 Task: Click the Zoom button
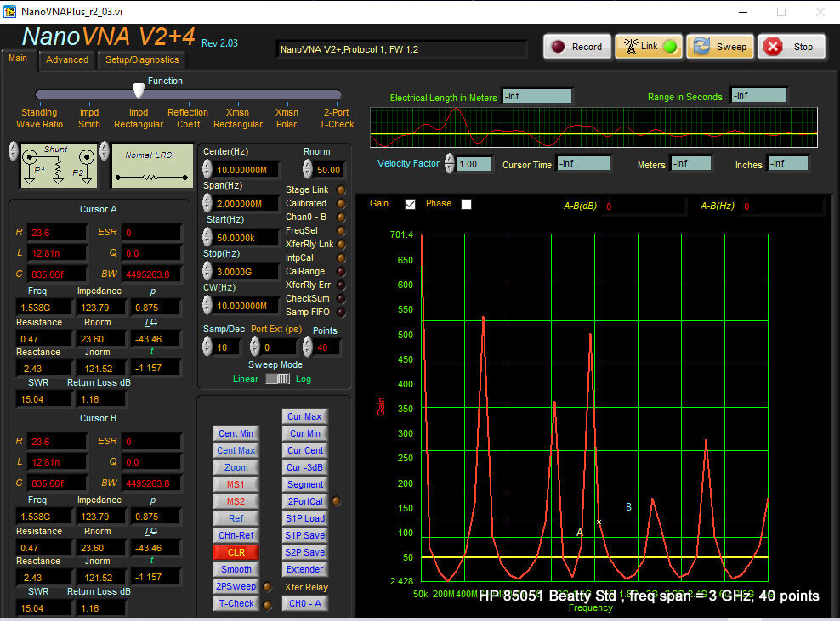[x=236, y=467]
